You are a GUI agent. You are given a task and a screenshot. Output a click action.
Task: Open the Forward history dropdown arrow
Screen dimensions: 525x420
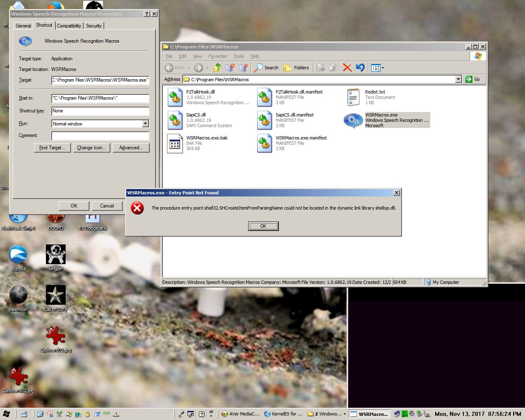click(x=208, y=68)
